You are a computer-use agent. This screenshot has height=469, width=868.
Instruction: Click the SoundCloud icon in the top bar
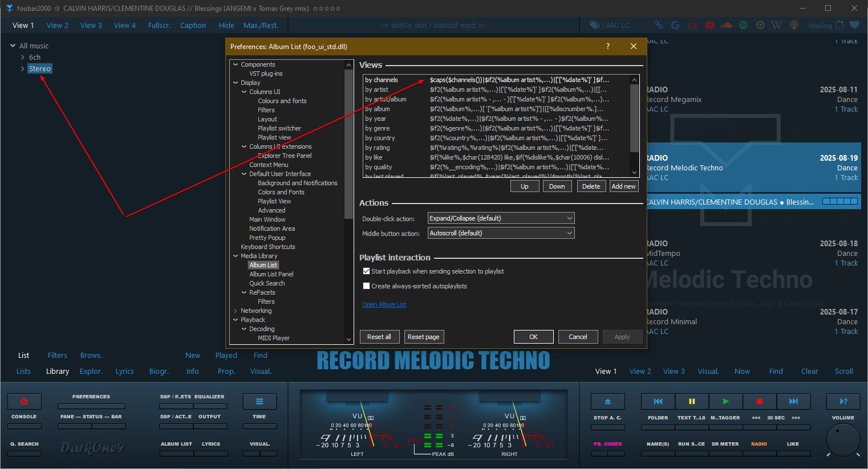tap(726, 25)
